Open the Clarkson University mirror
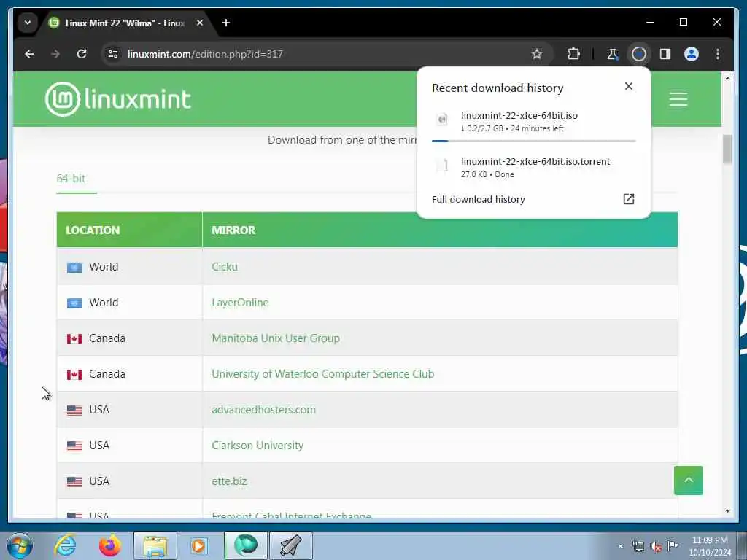The width and height of the screenshot is (747, 560). (258, 446)
